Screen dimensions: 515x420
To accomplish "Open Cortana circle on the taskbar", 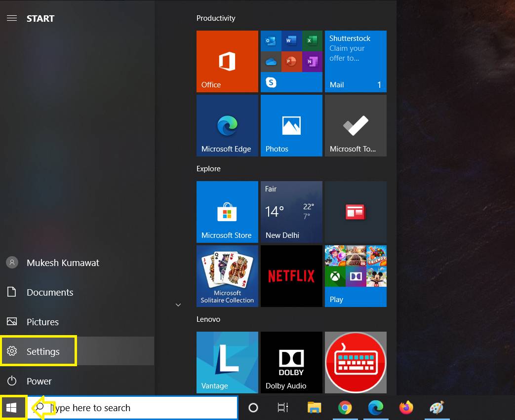I will (x=253, y=408).
